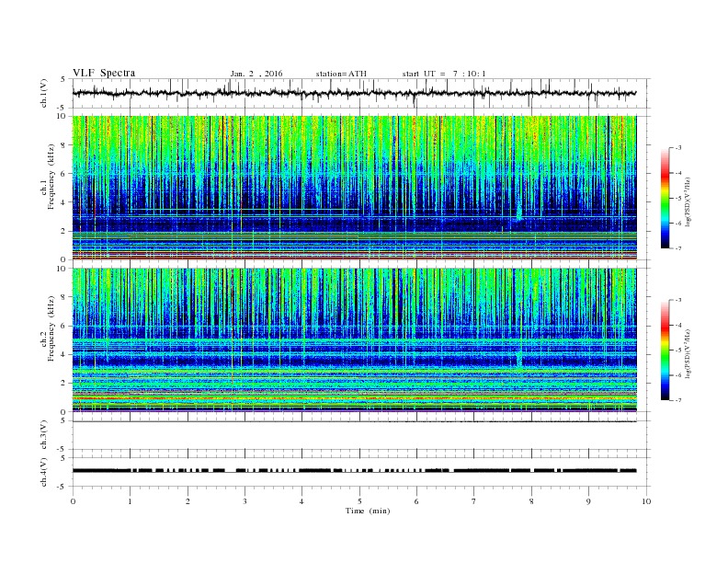The height and width of the screenshot is (563, 728).
Task: Click time axis tick label "5"
Action: (x=359, y=501)
